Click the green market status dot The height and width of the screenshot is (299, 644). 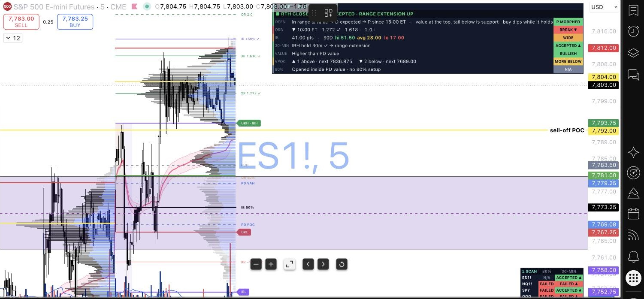(147, 6)
